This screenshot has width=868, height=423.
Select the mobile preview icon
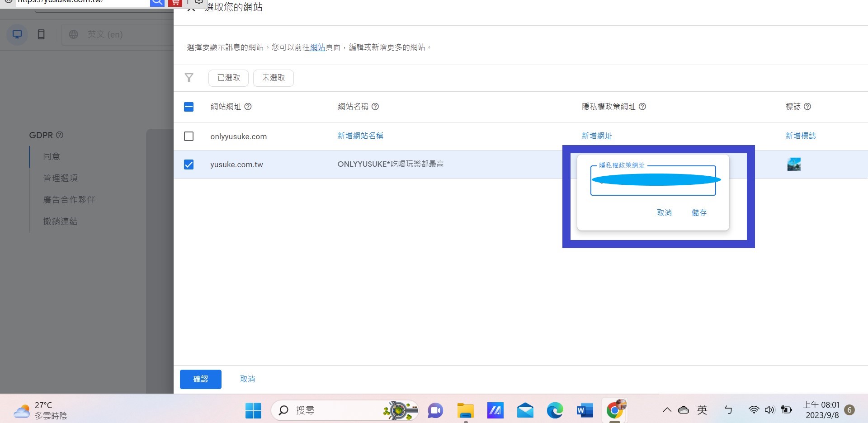pos(41,34)
